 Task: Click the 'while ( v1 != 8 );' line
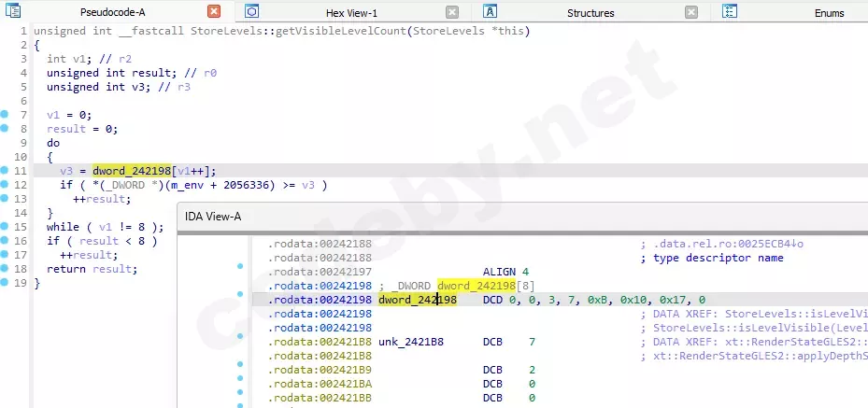click(106, 227)
